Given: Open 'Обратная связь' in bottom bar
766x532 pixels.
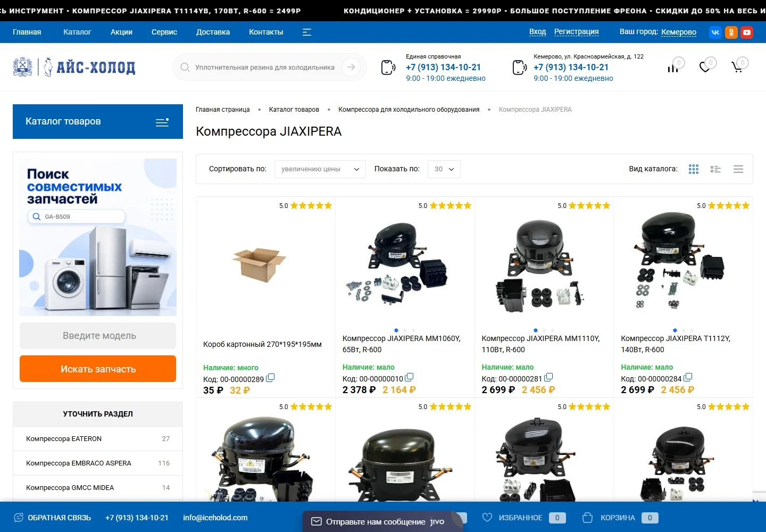Looking at the screenshot, I should (53, 518).
